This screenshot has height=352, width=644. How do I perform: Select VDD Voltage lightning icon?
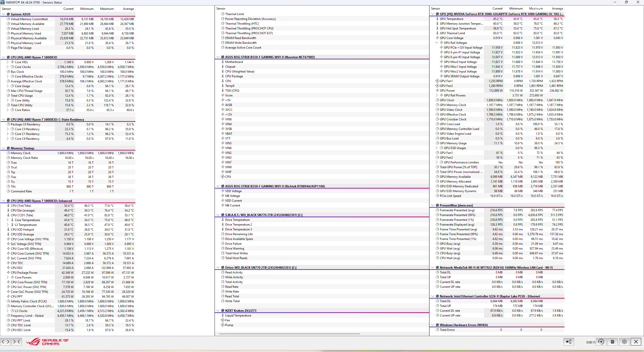[x=223, y=191]
